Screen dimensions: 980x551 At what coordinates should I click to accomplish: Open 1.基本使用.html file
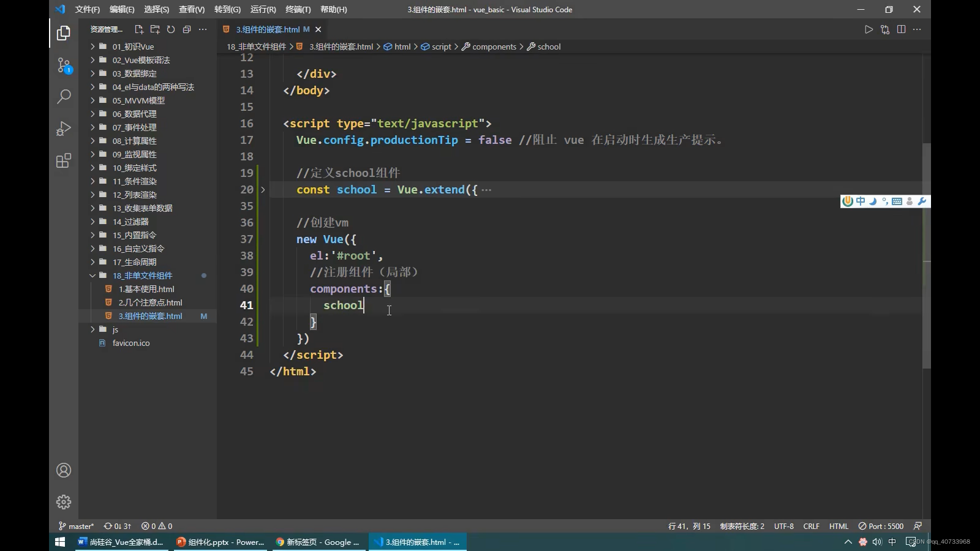click(147, 289)
